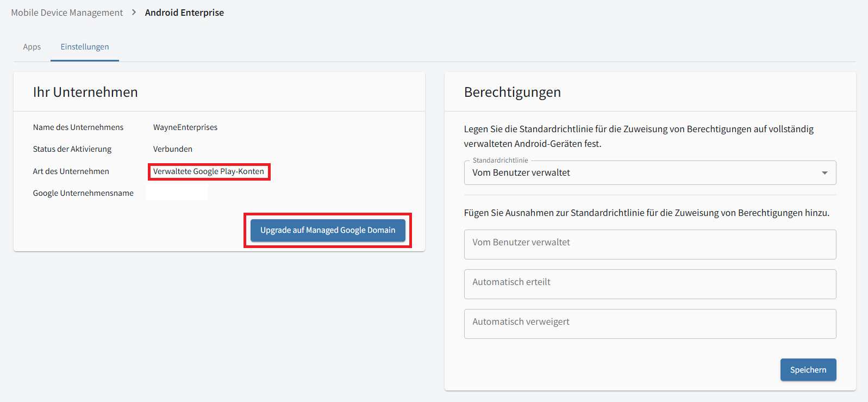This screenshot has width=868, height=402.
Task: Click the Android Enterprise breadcrumb
Action: [184, 13]
